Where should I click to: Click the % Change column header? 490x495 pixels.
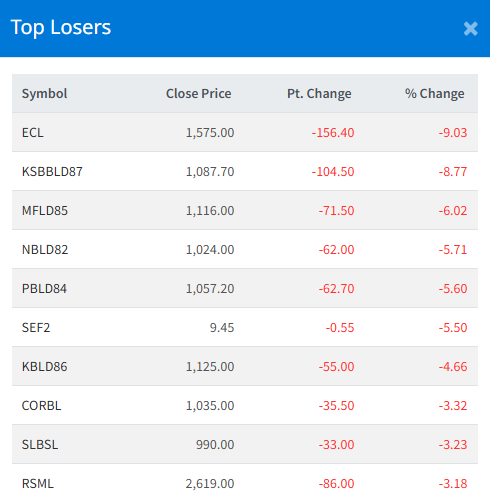pyautogui.click(x=434, y=94)
